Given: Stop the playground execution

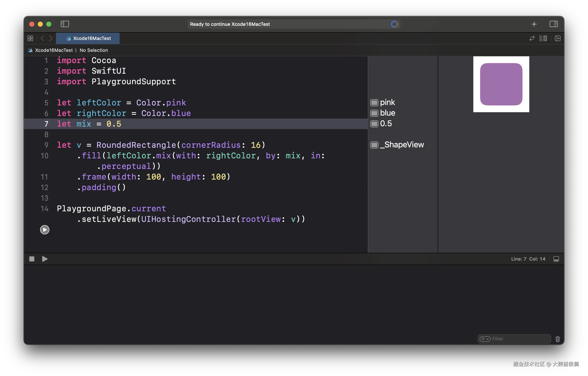Looking at the screenshot, I should point(32,259).
